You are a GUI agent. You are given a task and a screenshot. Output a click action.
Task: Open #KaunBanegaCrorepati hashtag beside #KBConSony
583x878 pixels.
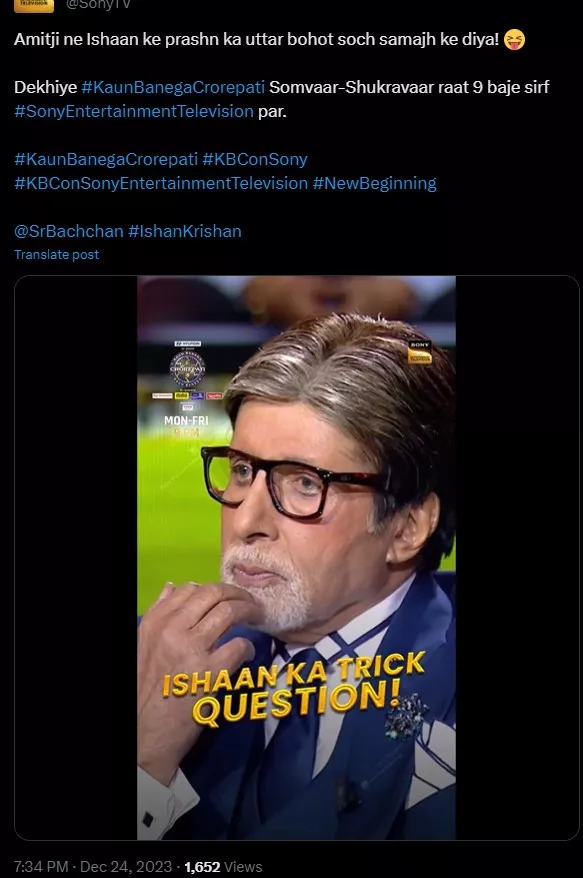pyautogui.click(x=106, y=159)
